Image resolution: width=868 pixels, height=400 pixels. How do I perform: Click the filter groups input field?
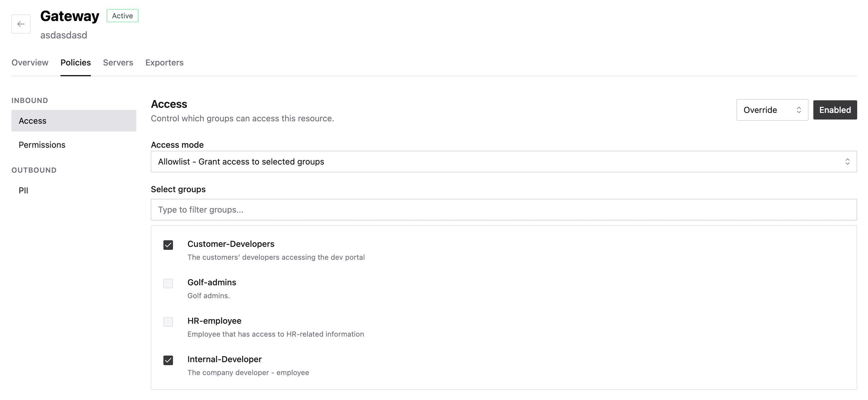503,210
